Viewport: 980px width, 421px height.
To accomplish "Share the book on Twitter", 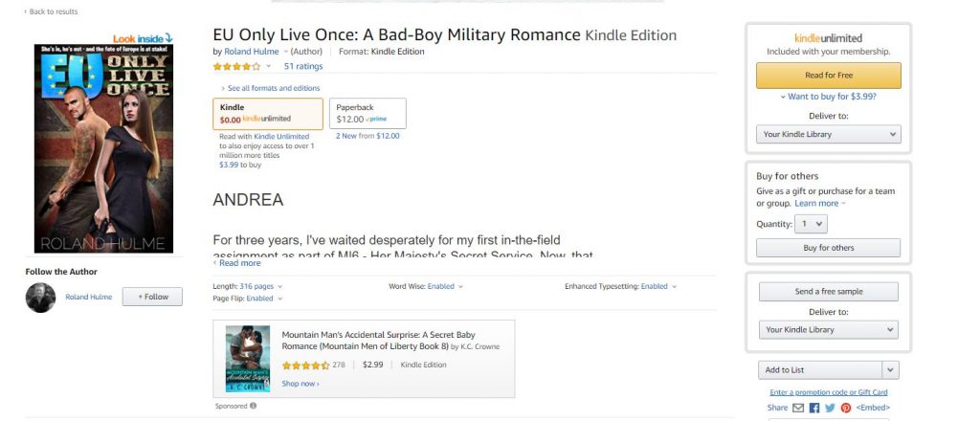I will (x=830, y=408).
